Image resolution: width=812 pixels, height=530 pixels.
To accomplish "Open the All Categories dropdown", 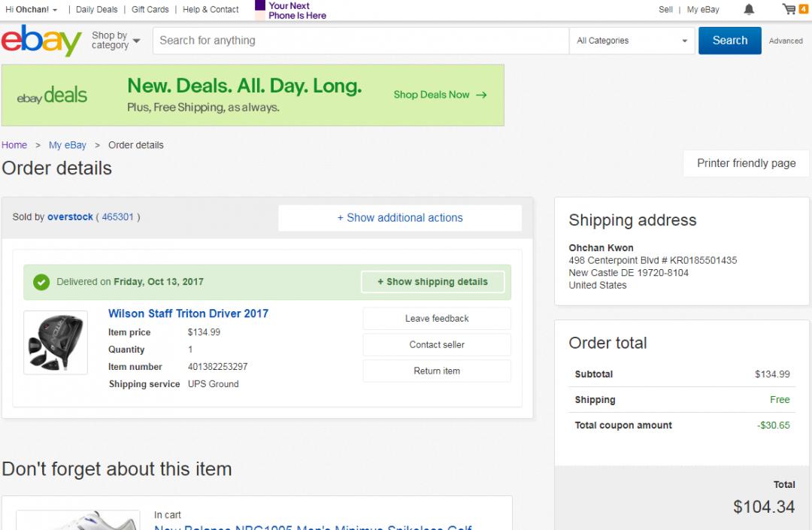I will (x=632, y=41).
